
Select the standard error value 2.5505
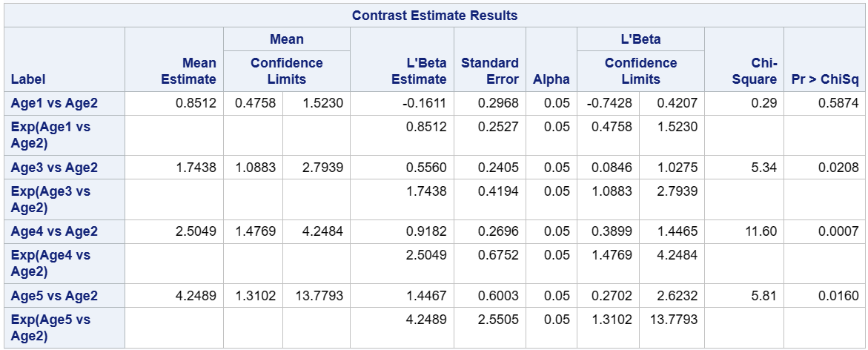[502, 320]
